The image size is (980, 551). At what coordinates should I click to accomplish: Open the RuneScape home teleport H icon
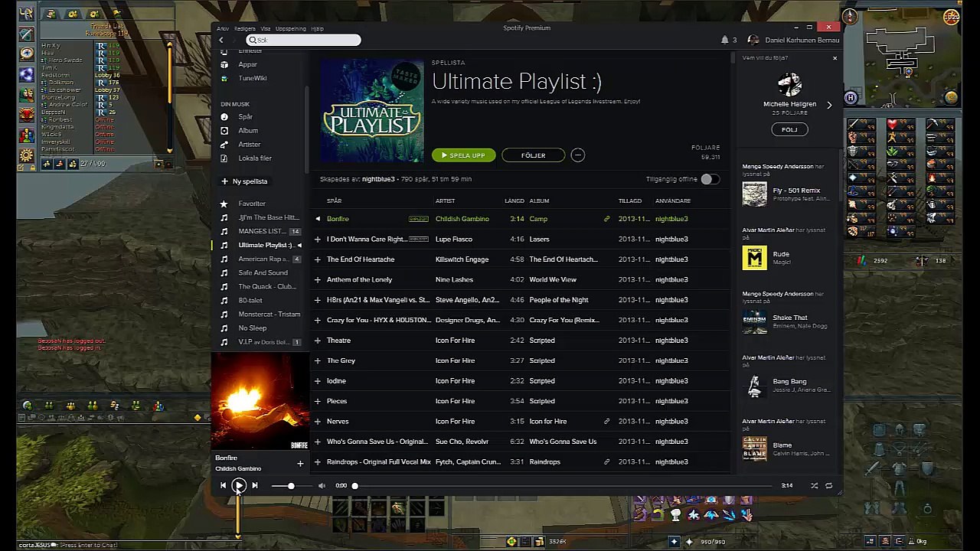coord(851,97)
